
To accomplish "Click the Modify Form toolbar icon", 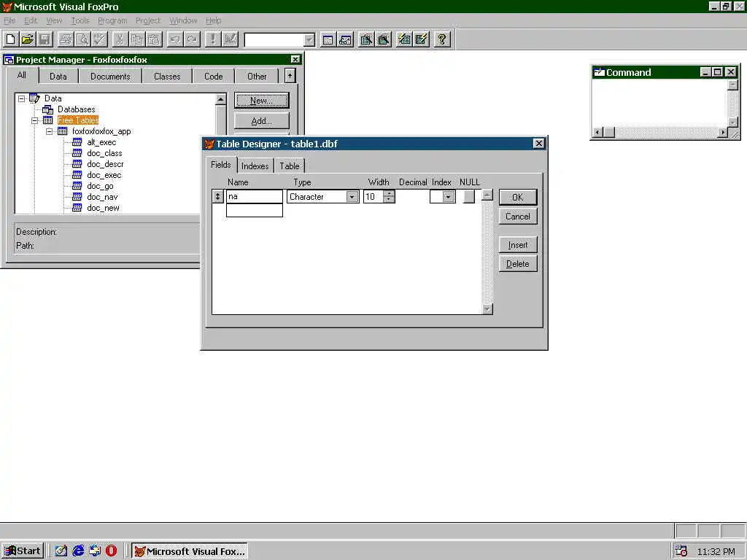I will [230, 39].
